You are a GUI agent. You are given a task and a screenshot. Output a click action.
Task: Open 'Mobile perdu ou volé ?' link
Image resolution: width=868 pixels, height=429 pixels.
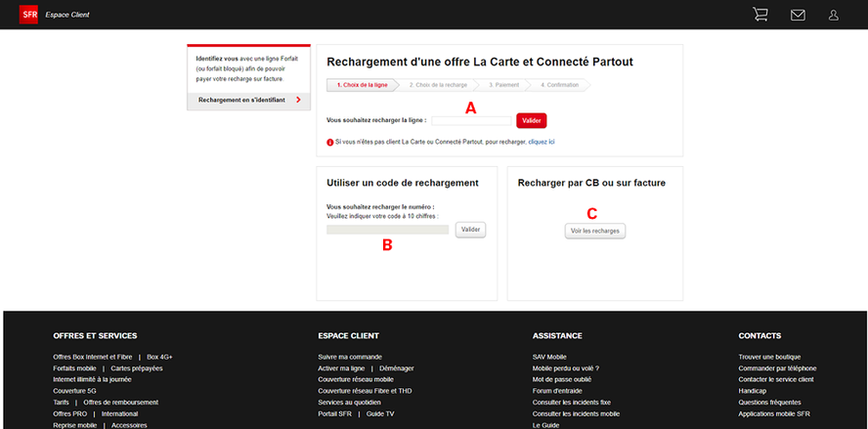(x=566, y=368)
